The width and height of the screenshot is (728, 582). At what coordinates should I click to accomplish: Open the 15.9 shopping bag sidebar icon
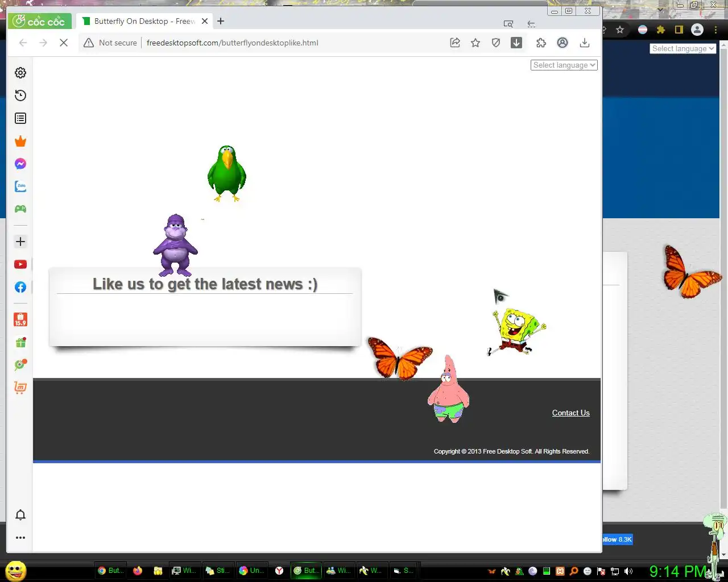click(x=20, y=319)
